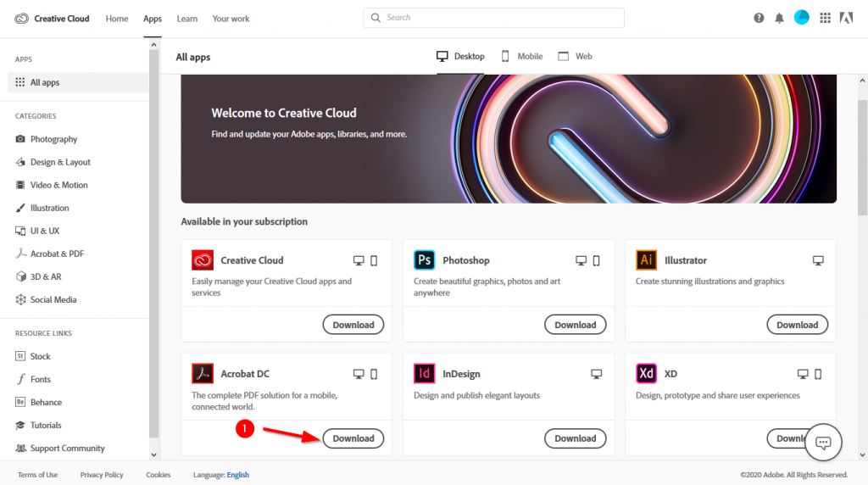Click the Illustrator Ai icon
The width and height of the screenshot is (868, 485).
click(647, 260)
